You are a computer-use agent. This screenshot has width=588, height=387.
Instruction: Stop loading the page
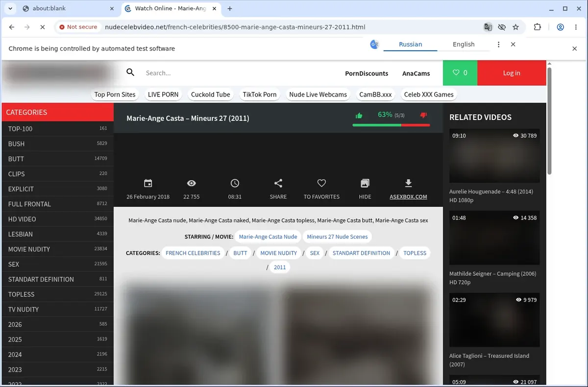42,27
